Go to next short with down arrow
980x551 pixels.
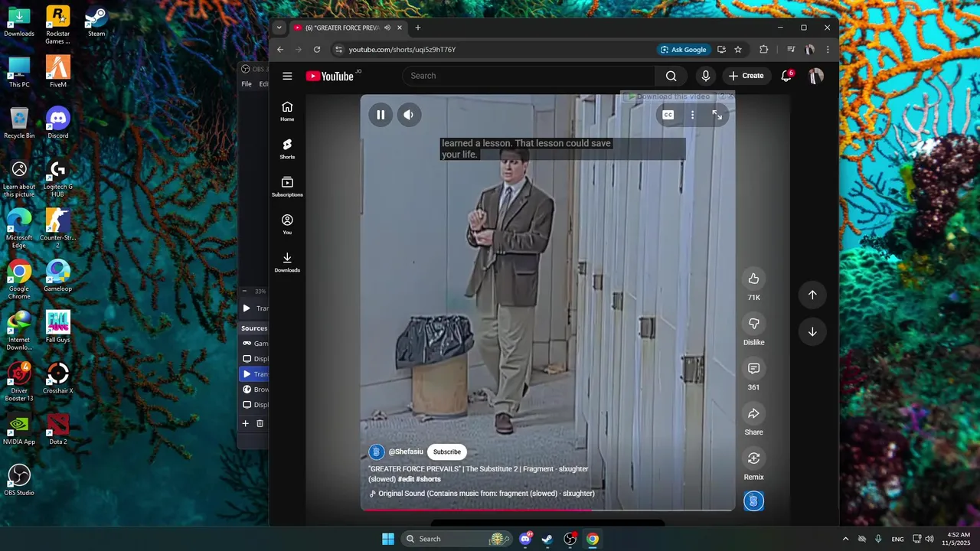(812, 332)
